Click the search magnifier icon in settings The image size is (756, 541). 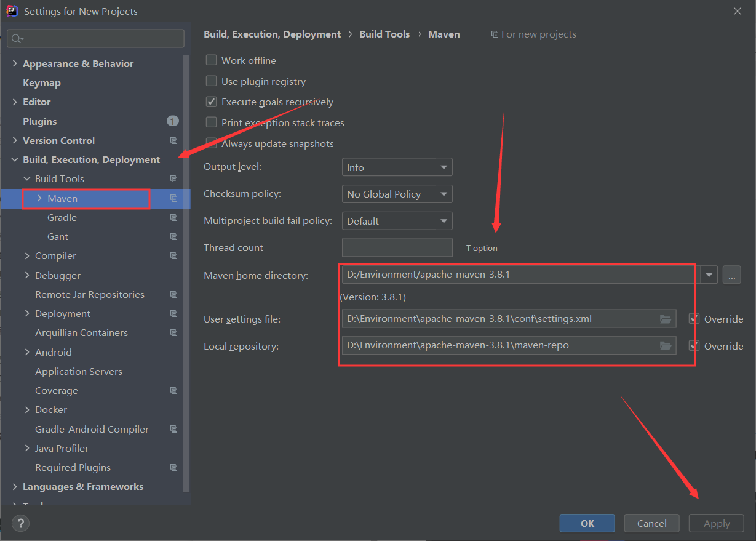(x=16, y=39)
